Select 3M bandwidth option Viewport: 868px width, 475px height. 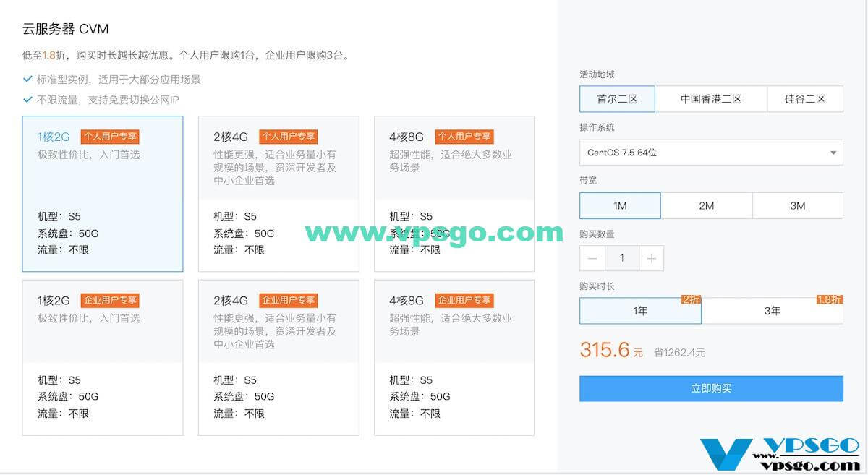[x=798, y=206]
